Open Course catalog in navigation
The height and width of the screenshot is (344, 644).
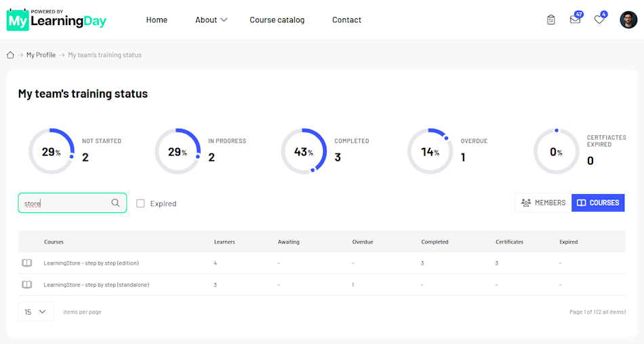277,20
